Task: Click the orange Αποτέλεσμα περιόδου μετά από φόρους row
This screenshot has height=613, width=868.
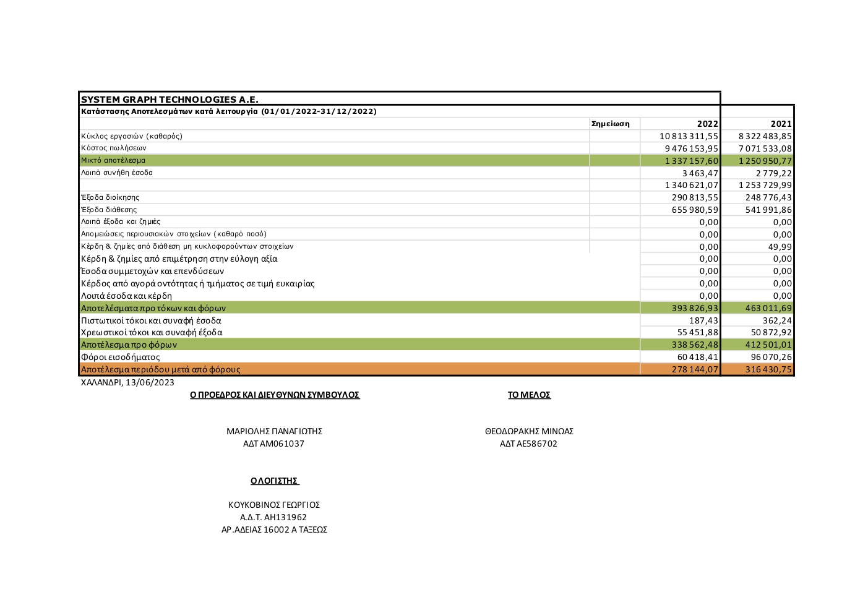Action: pos(161,369)
